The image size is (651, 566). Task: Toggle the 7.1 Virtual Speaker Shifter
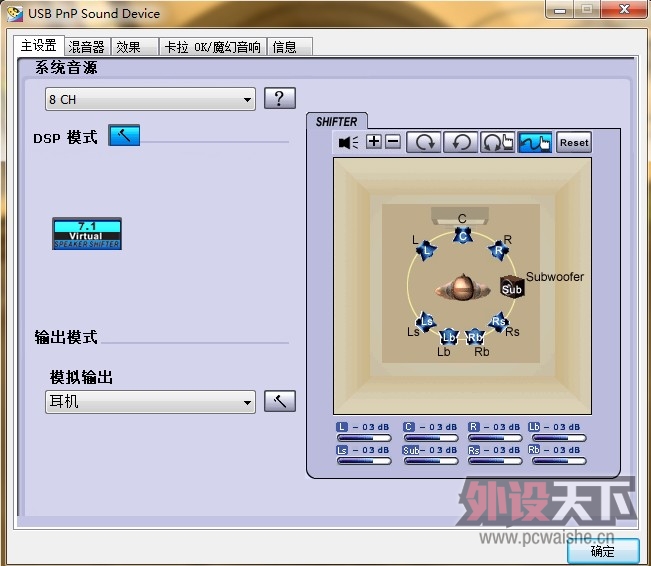[87, 233]
